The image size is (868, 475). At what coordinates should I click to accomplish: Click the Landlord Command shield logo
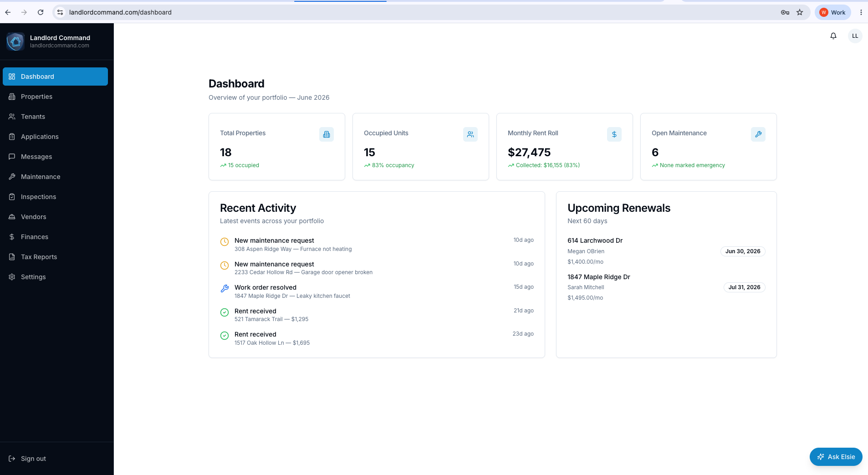point(15,41)
